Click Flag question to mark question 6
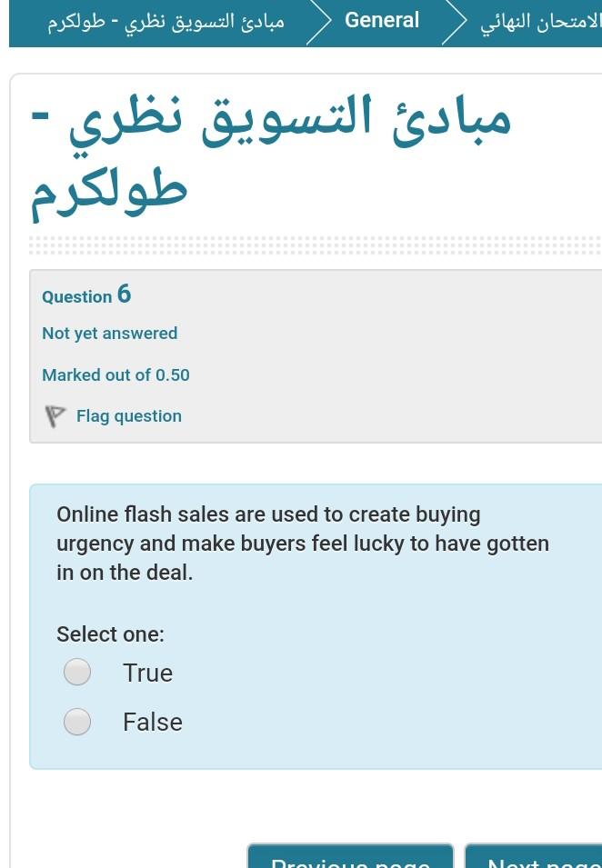The width and height of the screenshot is (602, 868). (128, 415)
